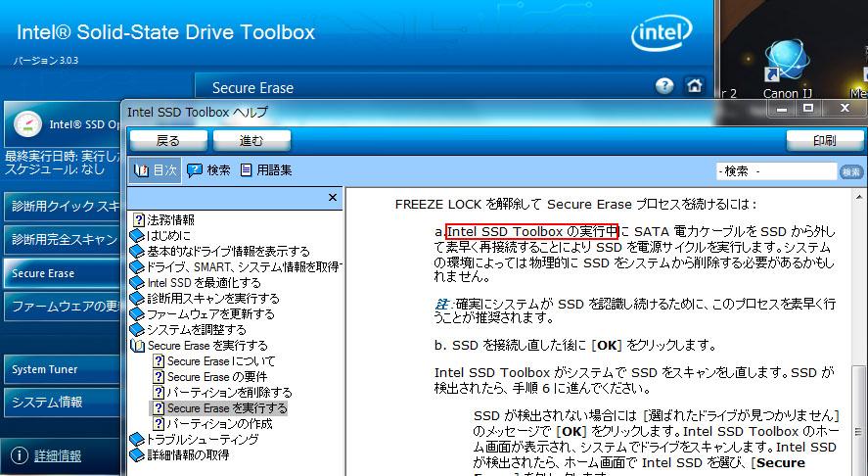Open help with the question mark icon

(664, 86)
